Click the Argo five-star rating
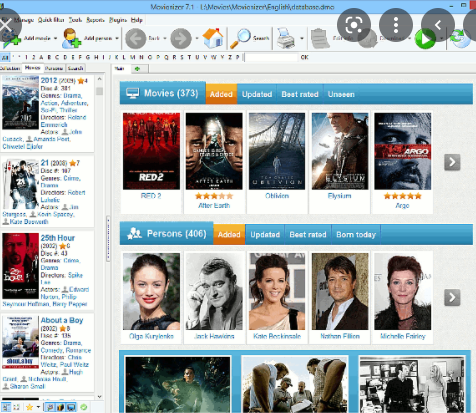This screenshot has width=476, height=413. 402,196
